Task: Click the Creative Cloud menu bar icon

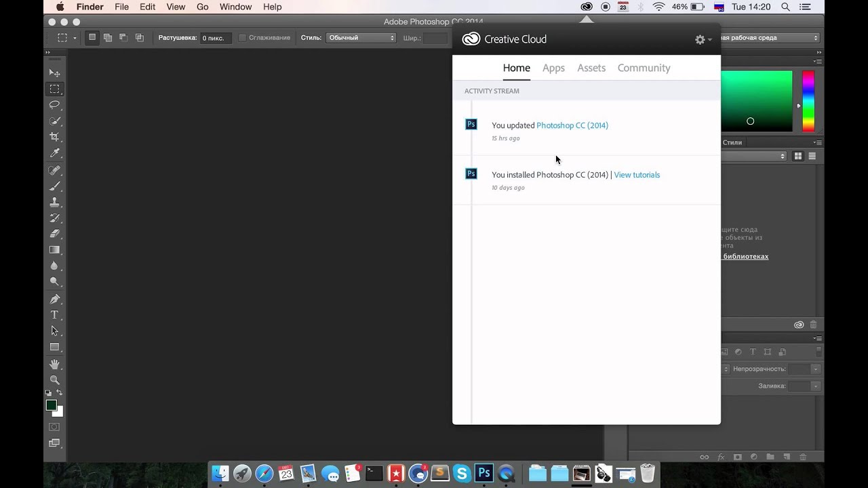Action: [x=587, y=7]
